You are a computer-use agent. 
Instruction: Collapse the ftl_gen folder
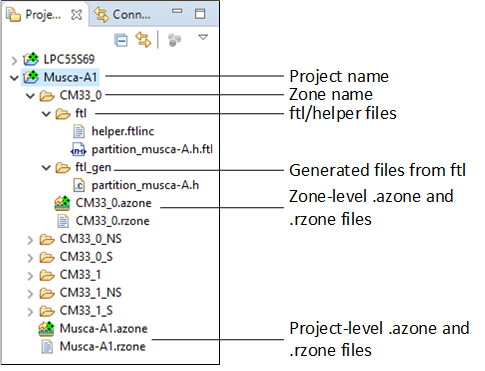coord(46,168)
